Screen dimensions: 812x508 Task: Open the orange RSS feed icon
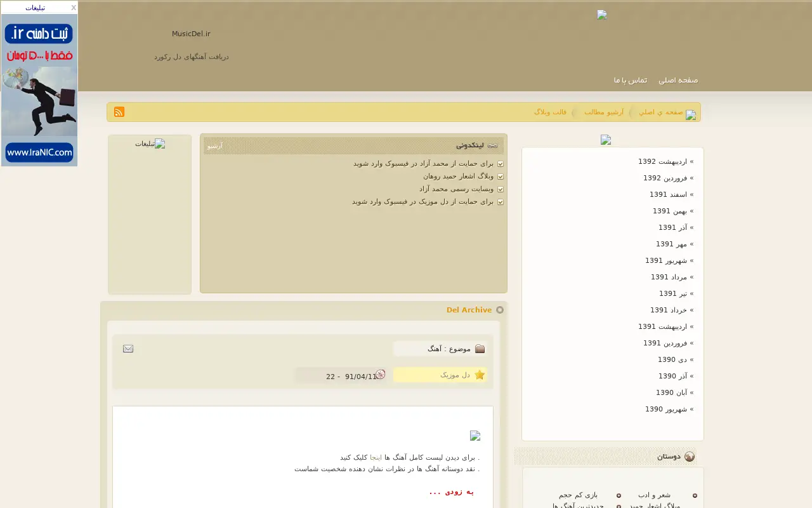(119, 112)
